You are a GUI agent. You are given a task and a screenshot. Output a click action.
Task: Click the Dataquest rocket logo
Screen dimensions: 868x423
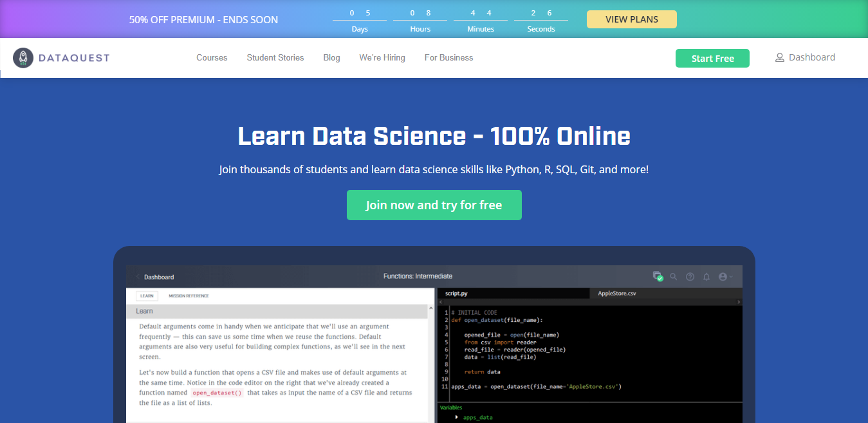(x=23, y=58)
